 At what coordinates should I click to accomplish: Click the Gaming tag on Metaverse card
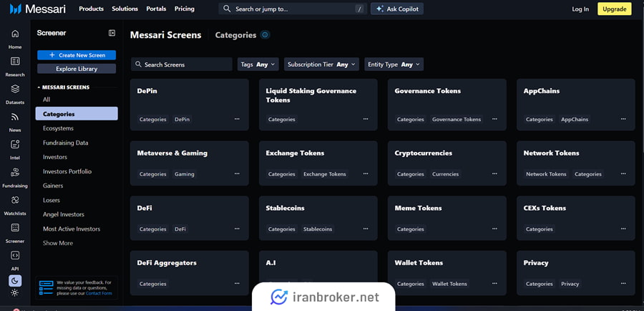pos(184,174)
